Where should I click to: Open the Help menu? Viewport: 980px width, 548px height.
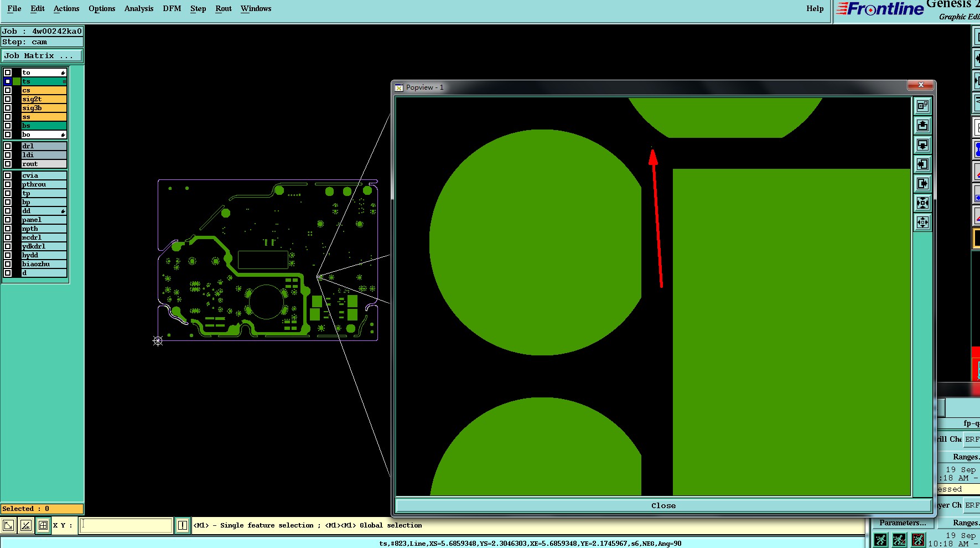click(815, 8)
